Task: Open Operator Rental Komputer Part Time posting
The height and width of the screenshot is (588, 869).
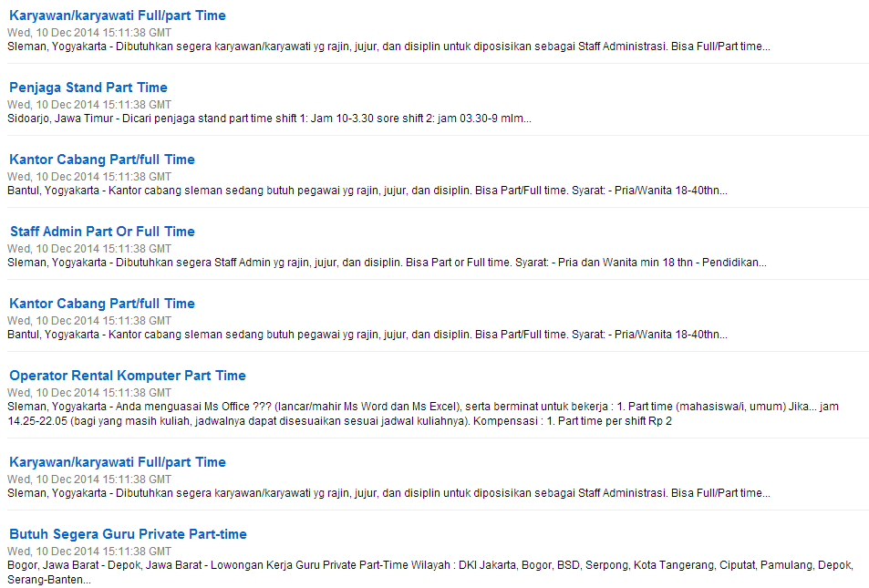Action: point(128,376)
